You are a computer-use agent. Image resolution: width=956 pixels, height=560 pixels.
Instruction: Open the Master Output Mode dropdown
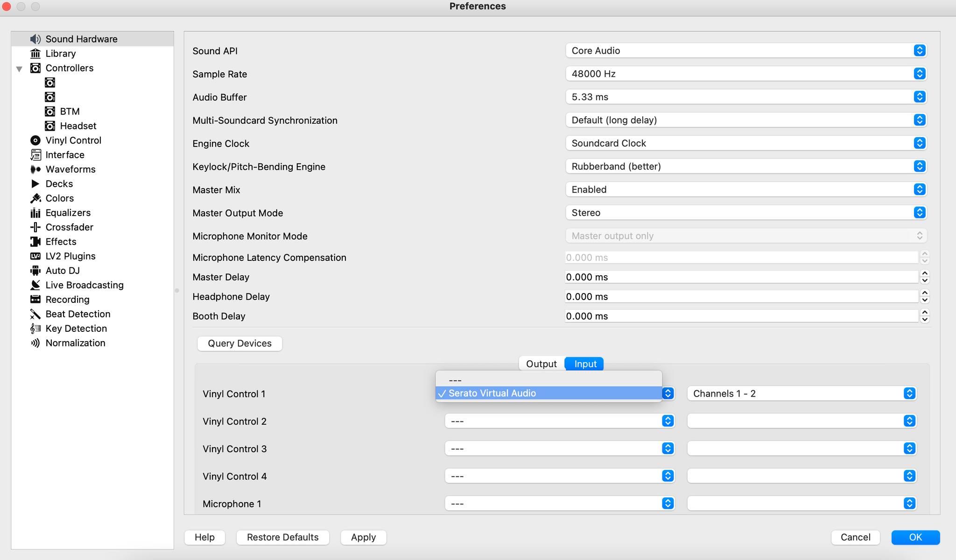(746, 213)
